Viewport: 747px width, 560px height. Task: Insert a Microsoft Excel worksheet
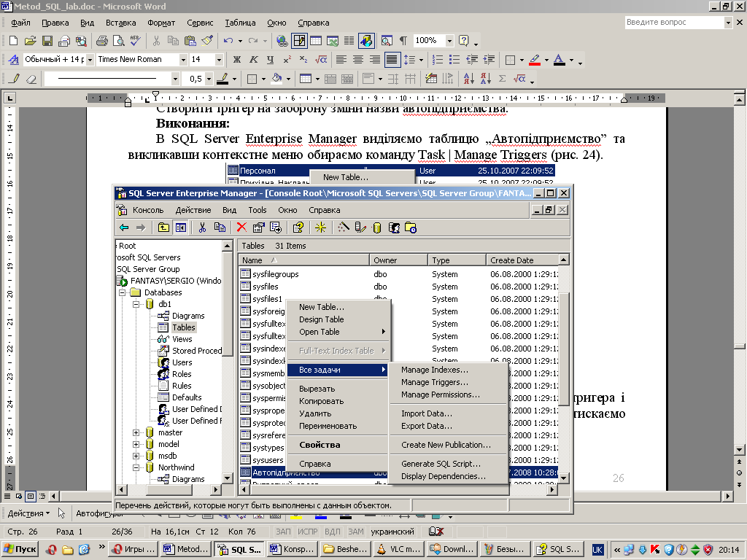[333, 41]
